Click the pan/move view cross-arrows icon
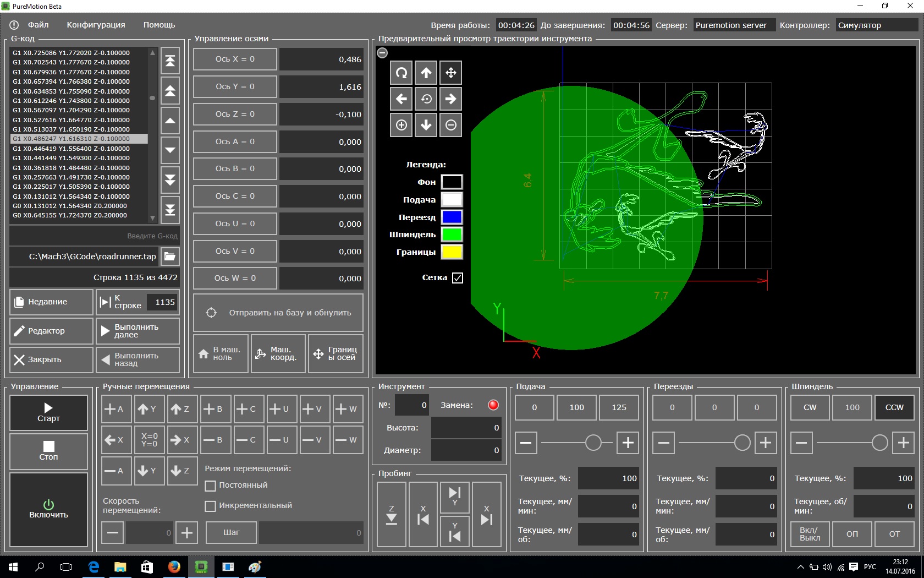 point(450,73)
